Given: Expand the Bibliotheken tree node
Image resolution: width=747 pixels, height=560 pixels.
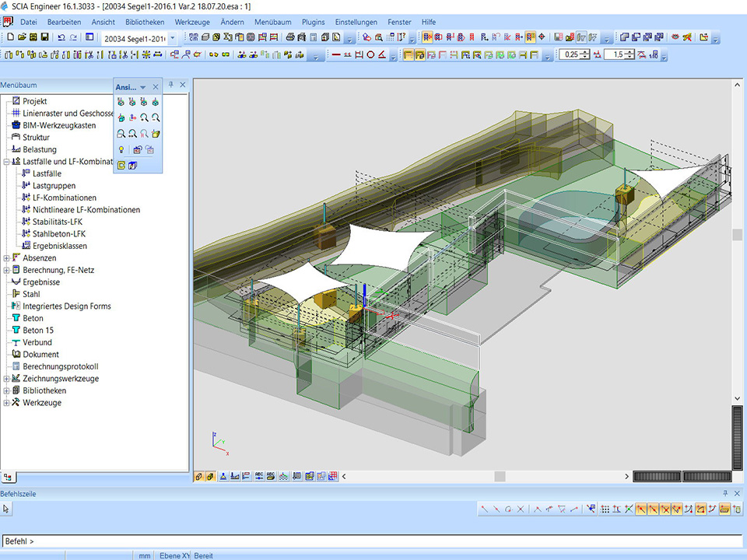Looking at the screenshot, I should (x=7, y=390).
